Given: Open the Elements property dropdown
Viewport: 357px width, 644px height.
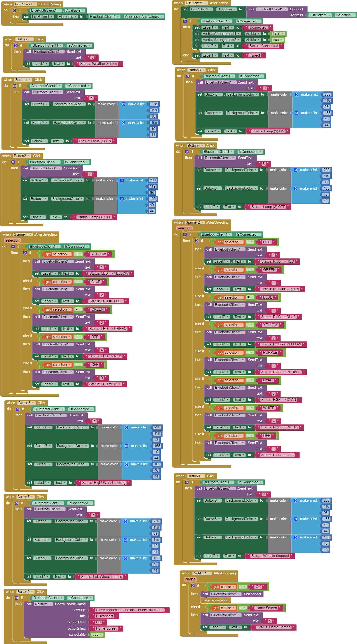Looking at the screenshot, I should pos(67,17).
